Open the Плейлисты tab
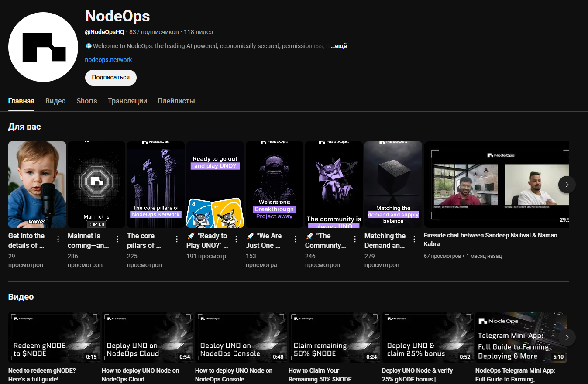This screenshot has width=588, height=384. pyautogui.click(x=176, y=101)
